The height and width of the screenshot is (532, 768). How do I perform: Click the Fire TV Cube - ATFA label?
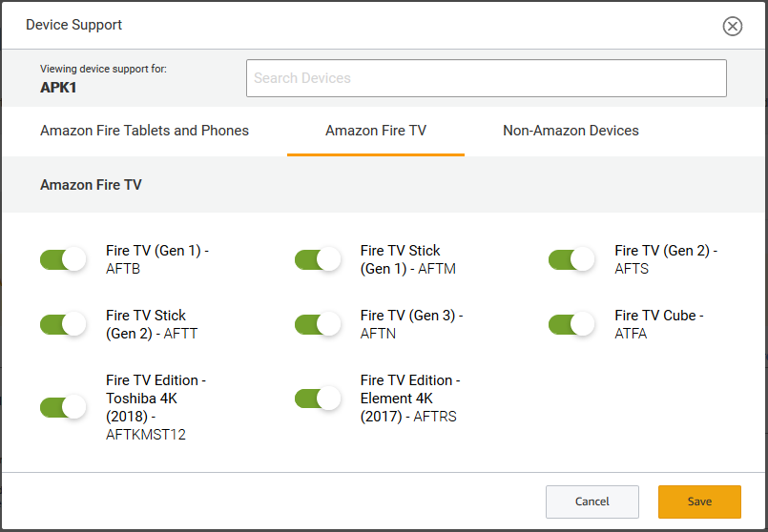[658, 324]
